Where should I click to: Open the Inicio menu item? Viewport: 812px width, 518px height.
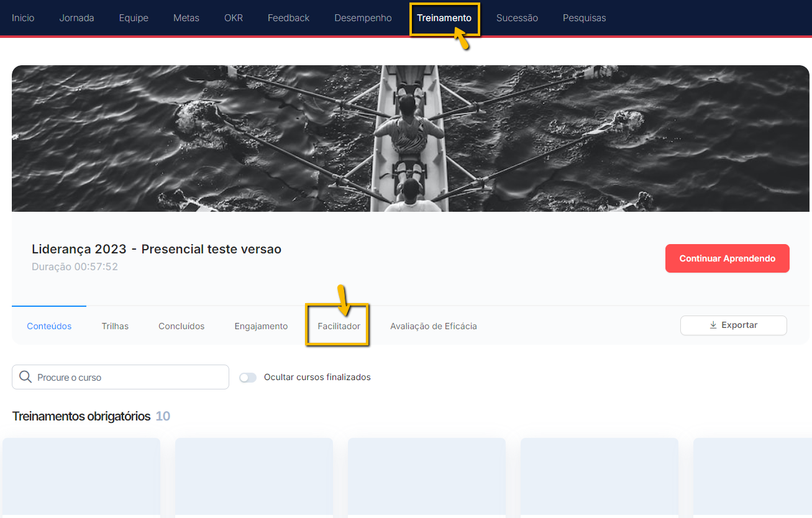[23, 18]
